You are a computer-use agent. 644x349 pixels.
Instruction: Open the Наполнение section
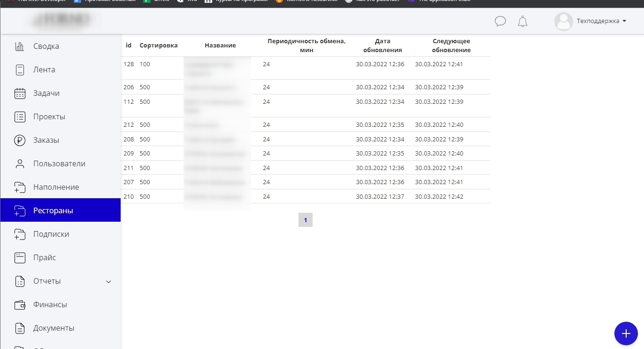point(60,187)
